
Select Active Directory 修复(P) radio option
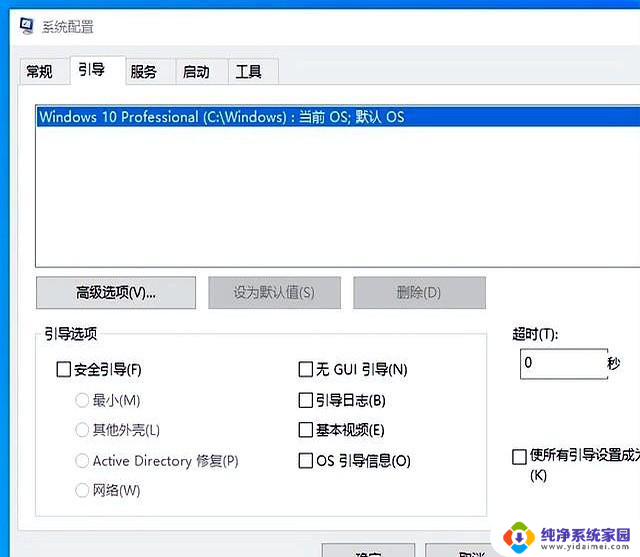82,461
